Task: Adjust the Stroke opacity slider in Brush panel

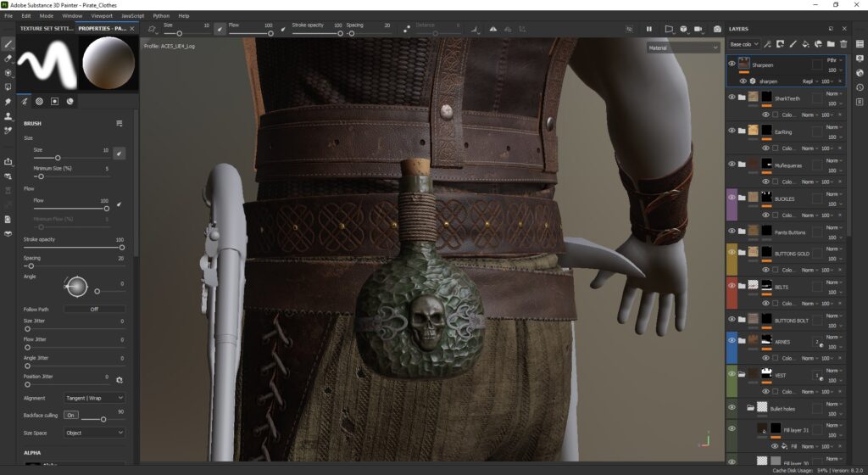Action: click(74, 248)
